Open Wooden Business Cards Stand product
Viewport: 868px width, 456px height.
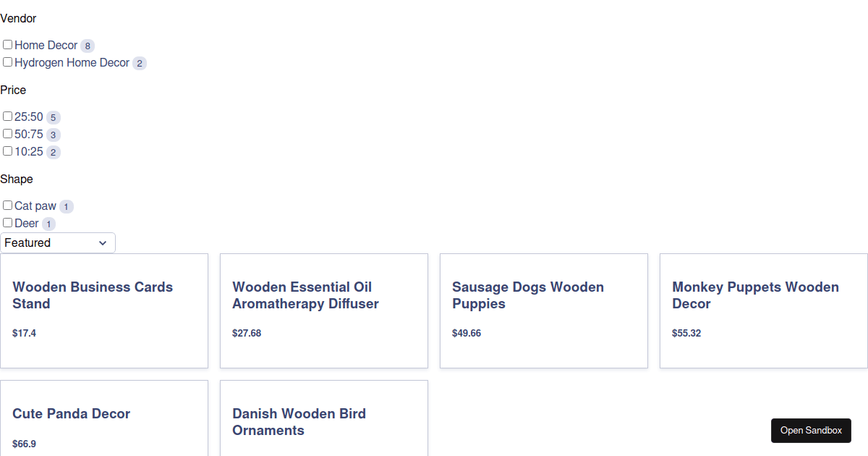coord(93,295)
